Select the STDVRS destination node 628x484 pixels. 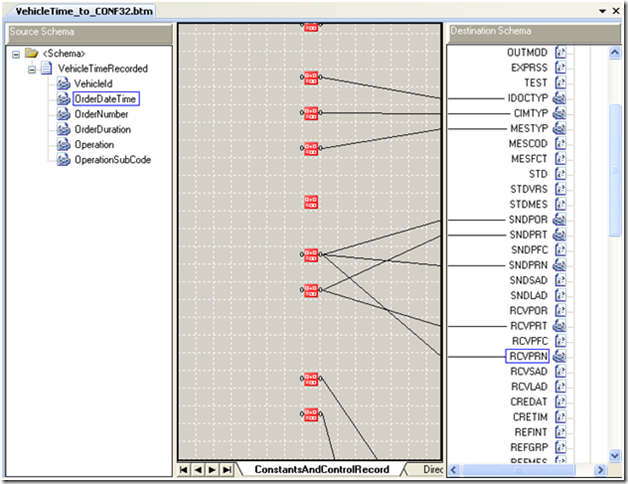529,189
